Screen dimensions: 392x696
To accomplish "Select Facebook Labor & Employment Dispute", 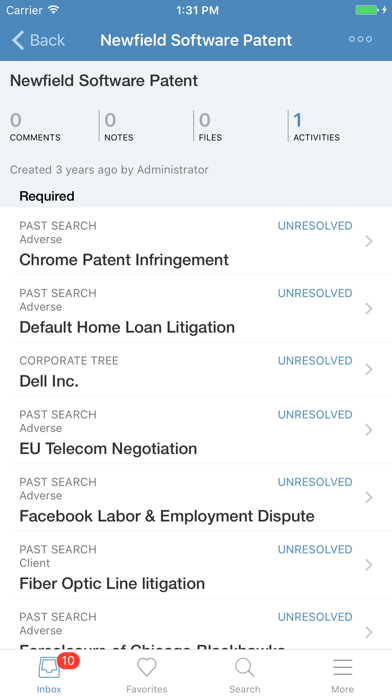I will tap(196, 498).
